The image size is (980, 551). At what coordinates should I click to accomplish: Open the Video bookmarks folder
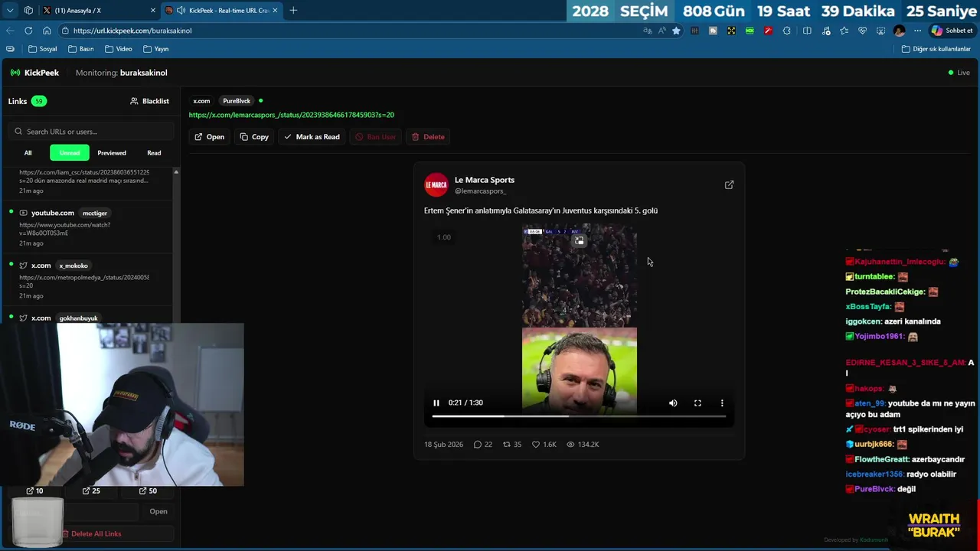(118, 49)
